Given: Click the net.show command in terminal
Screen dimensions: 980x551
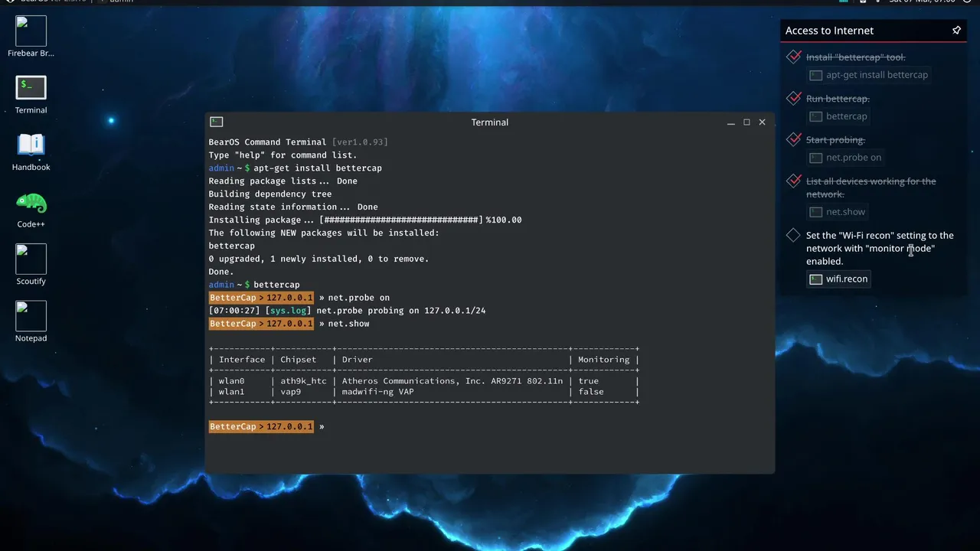Looking at the screenshot, I should (349, 324).
